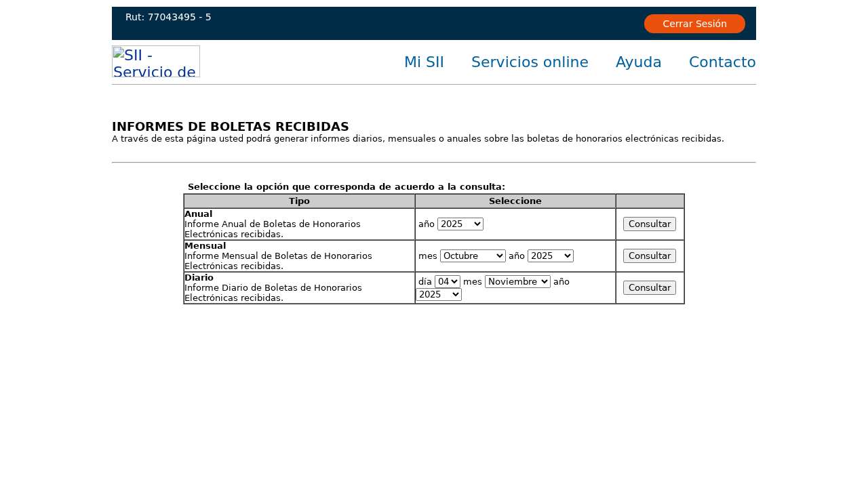
Task: Click the Rut number in header
Action: (x=168, y=17)
